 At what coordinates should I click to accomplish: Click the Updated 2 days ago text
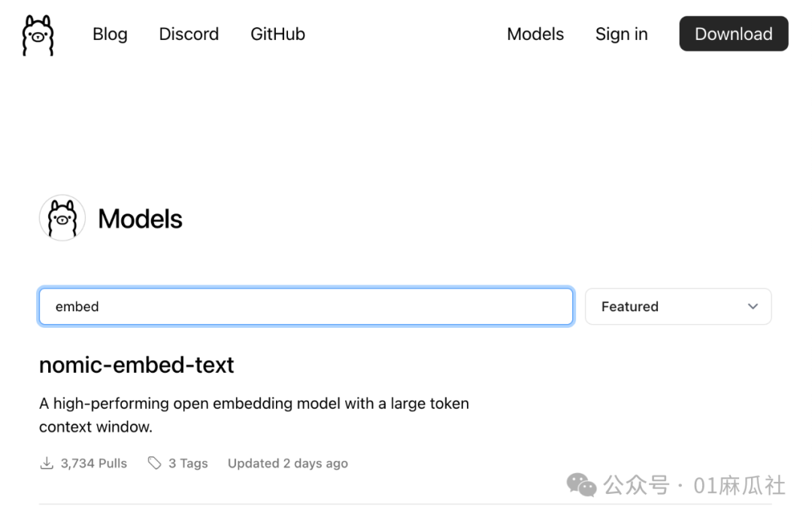click(x=288, y=463)
